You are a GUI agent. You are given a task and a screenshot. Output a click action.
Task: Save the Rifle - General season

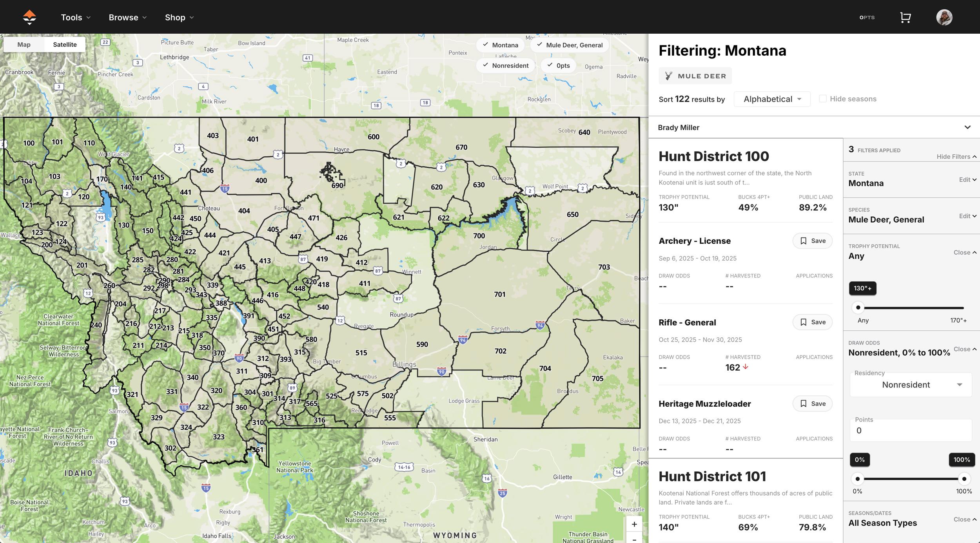tap(812, 322)
